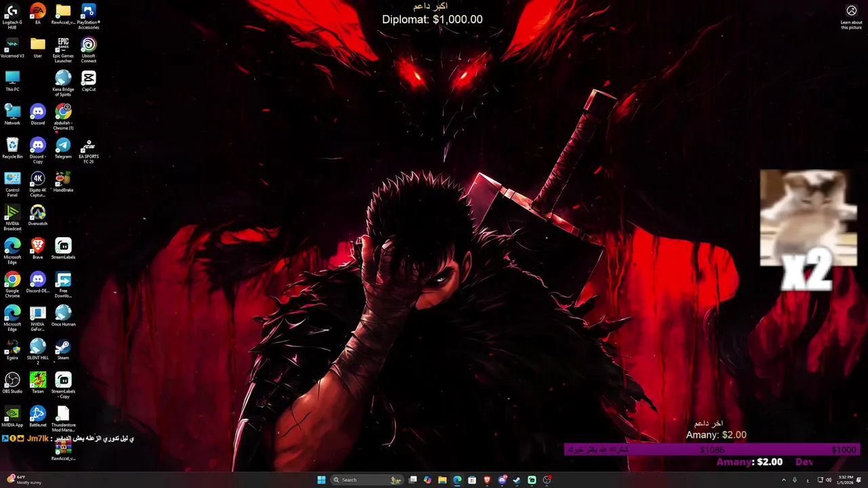Open the Logitech G HUB desktop shortcut
Screen dimensions: 868x488
[x=12, y=16]
